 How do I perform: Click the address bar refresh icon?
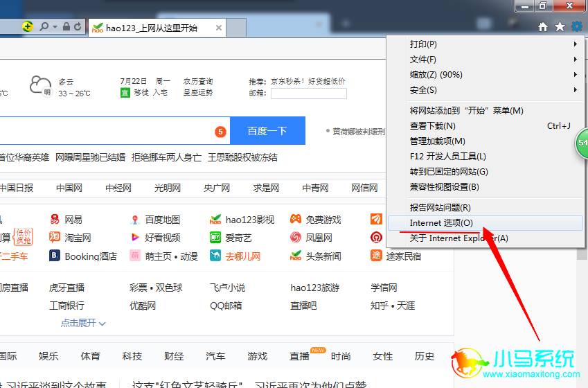78,26
